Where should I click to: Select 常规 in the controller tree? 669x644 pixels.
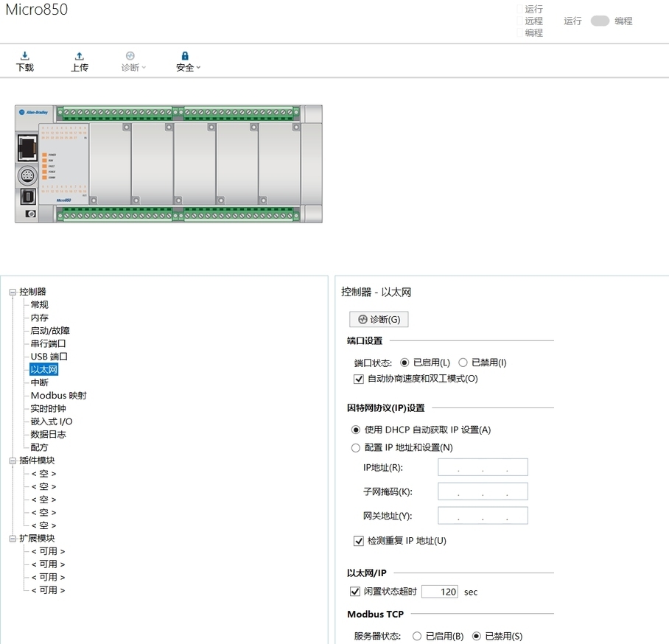click(40, 305)
